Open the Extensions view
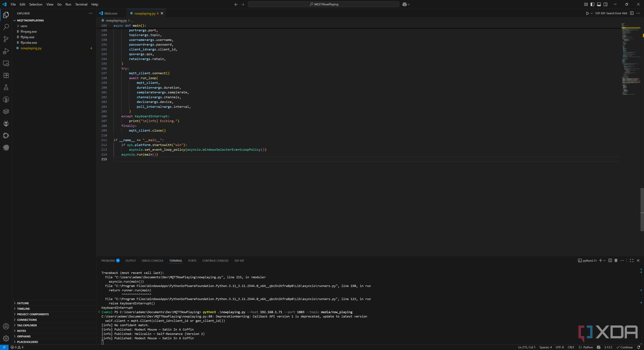The width and height of the screenshot is (644, 350). 6,75
